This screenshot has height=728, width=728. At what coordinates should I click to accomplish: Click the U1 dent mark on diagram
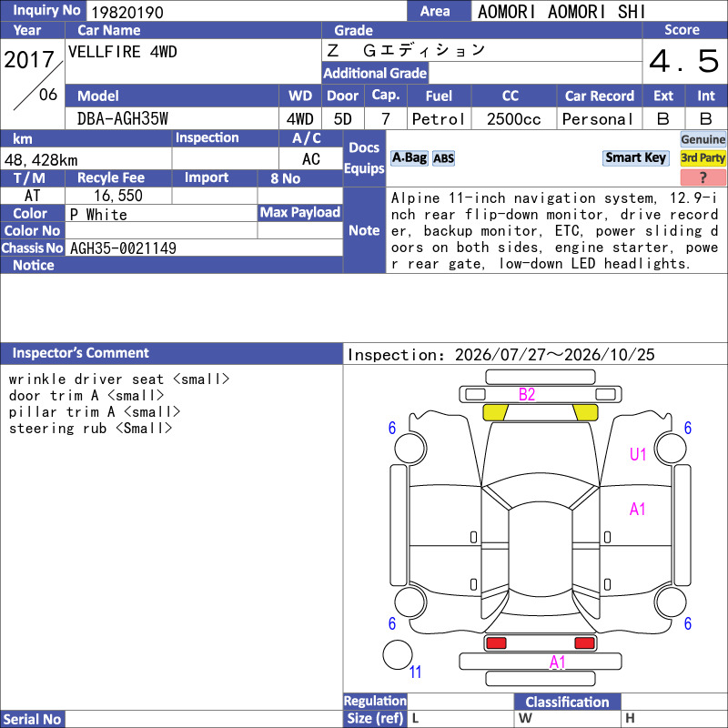[638, 454]
